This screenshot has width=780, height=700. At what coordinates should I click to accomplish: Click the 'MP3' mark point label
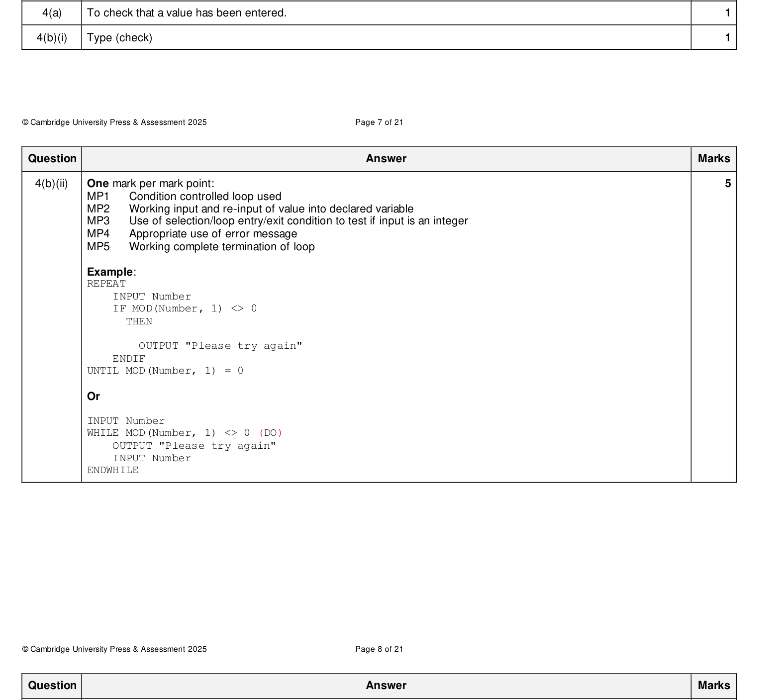click(98, 221)
